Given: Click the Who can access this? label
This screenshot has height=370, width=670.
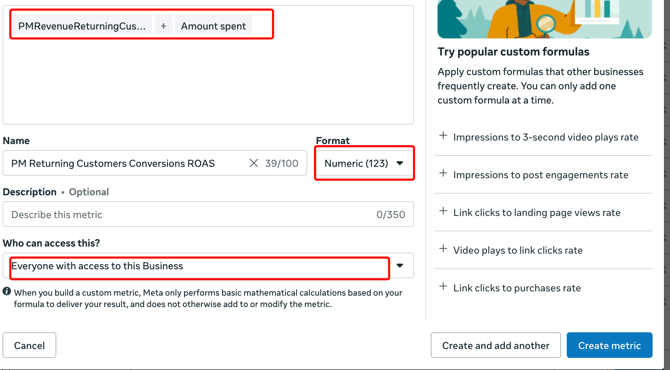Looking at the screenshot, I should point(51,243).
